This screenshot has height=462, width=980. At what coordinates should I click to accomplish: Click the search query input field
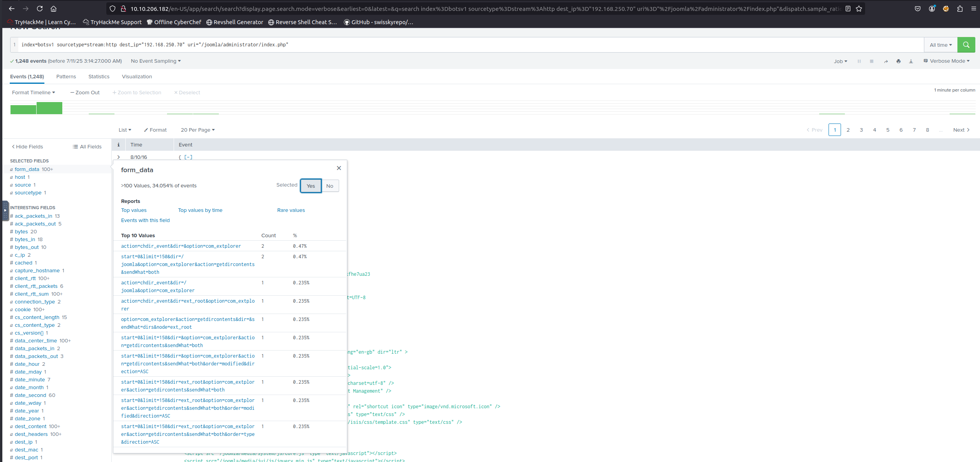471,45
